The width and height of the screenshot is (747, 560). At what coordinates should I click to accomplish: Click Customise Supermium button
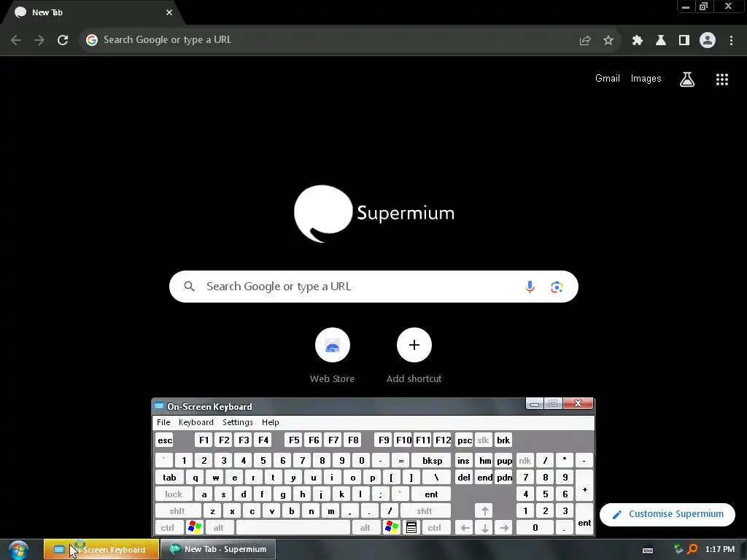[667, 514]
